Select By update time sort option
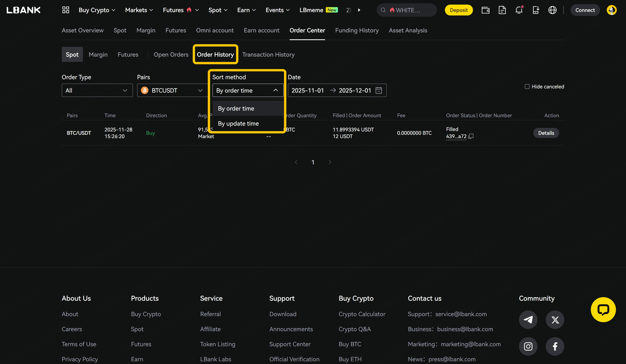The width and height of the screenshot is (626, 364). (x=238, y=124)
